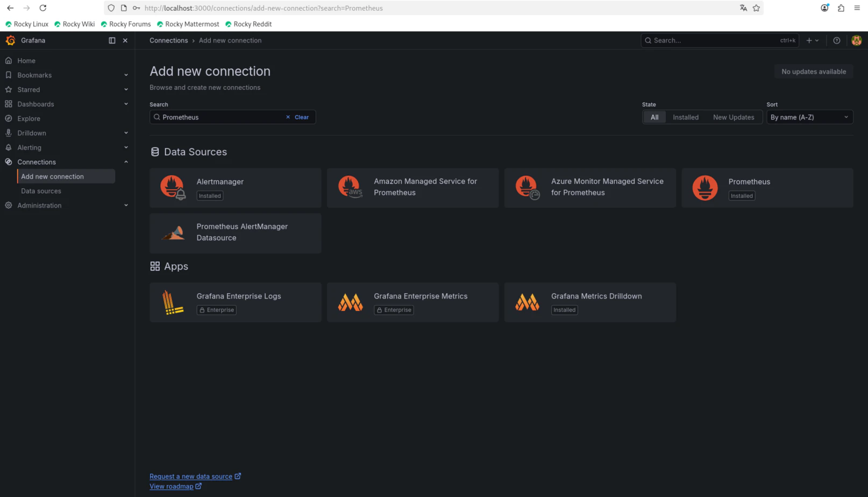Image resolution: width=868 pixels, height=497 pixels.
Task: Click the Starred star icon in sidebar
Action: [x=9, y=90]
